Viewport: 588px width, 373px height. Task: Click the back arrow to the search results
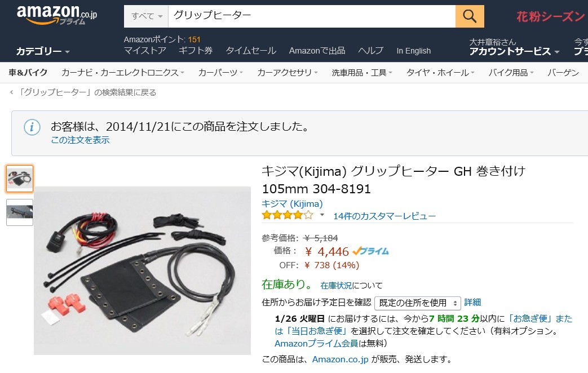[12, 92]
